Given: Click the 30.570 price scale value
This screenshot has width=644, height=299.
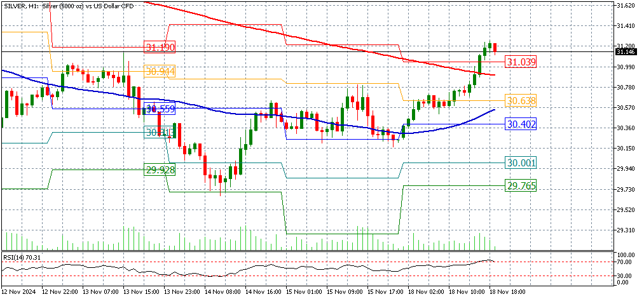Looking at the screenshot, I should [626, 107].
